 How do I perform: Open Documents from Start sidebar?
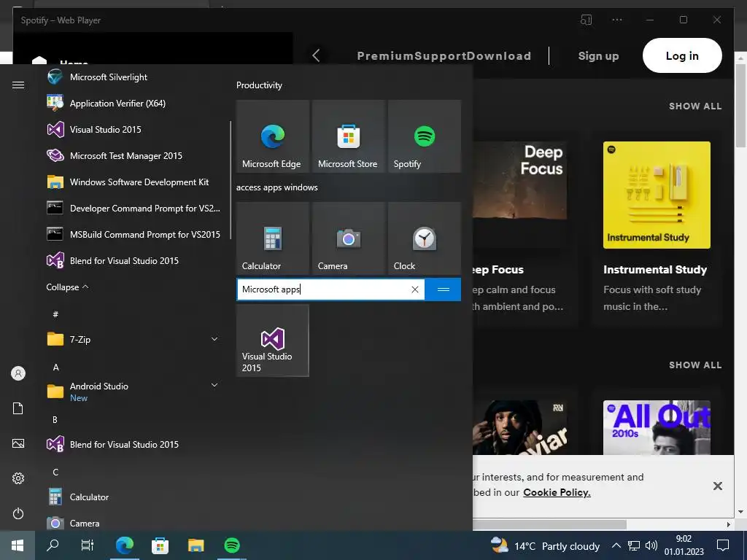(18, 408)
